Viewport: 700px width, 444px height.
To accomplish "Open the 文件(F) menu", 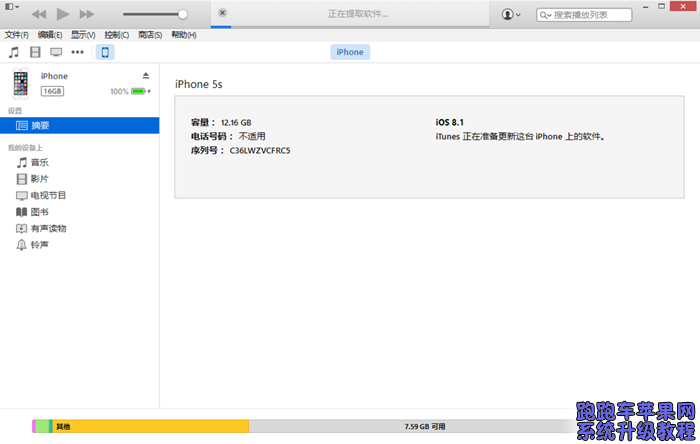I will tap(17, 35).
